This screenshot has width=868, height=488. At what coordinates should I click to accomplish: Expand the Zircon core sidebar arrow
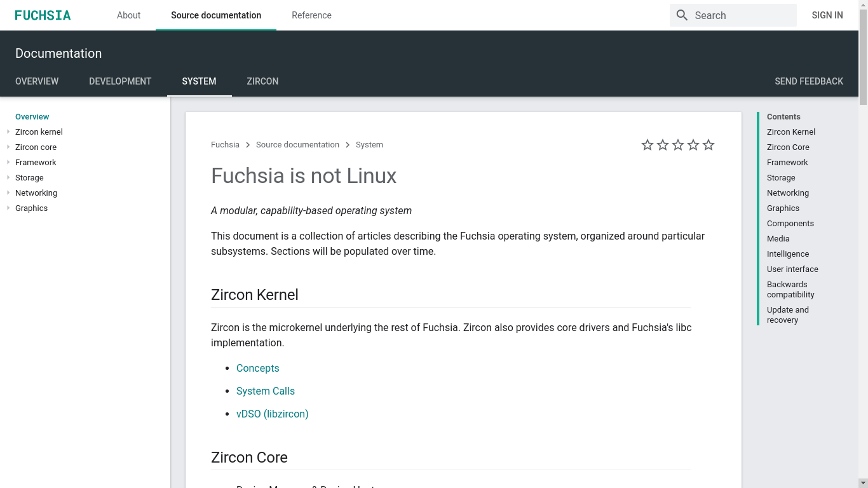click(8, 147)
